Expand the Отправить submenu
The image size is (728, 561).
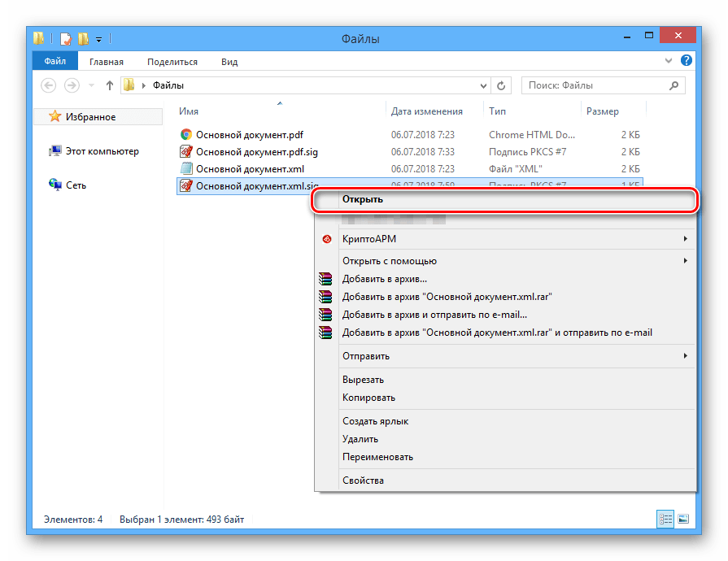point(685,356)
